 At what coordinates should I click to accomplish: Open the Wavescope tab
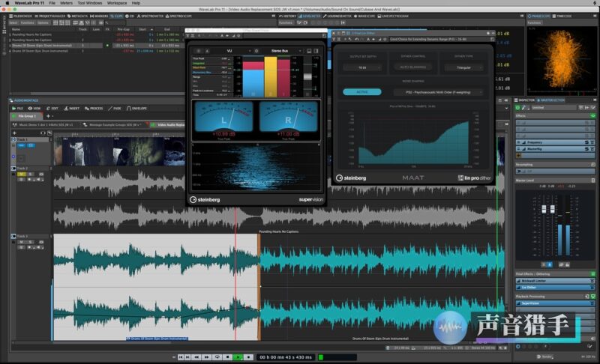click(364, 16)
